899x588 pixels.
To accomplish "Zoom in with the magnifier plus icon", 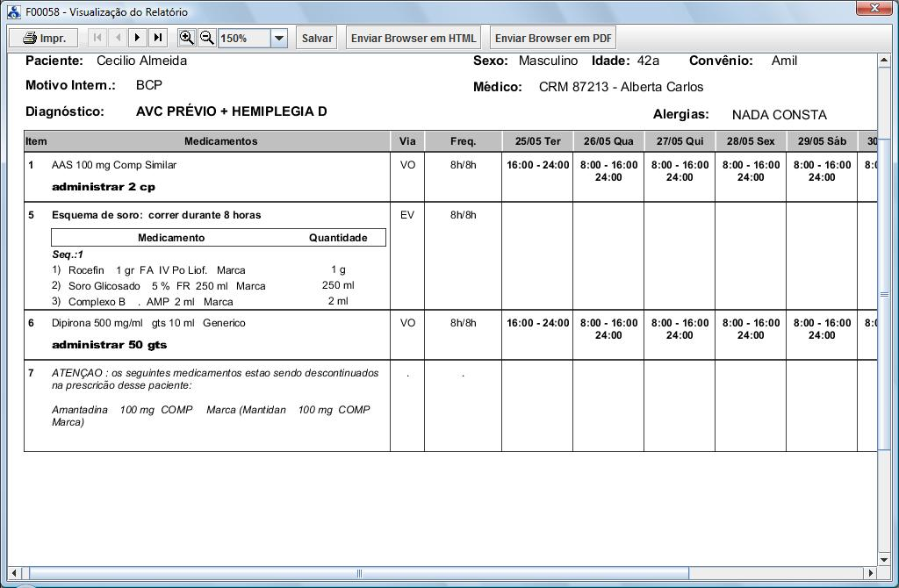I will [186, 38].
